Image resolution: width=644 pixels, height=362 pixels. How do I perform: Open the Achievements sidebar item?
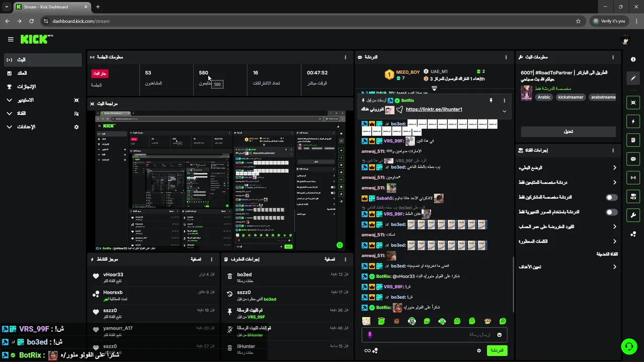[43, 86]
